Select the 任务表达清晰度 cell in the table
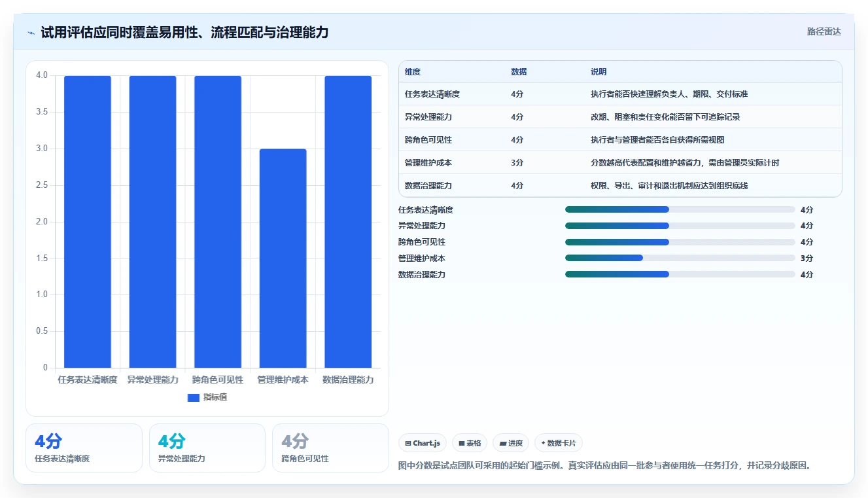 [432, 94]
